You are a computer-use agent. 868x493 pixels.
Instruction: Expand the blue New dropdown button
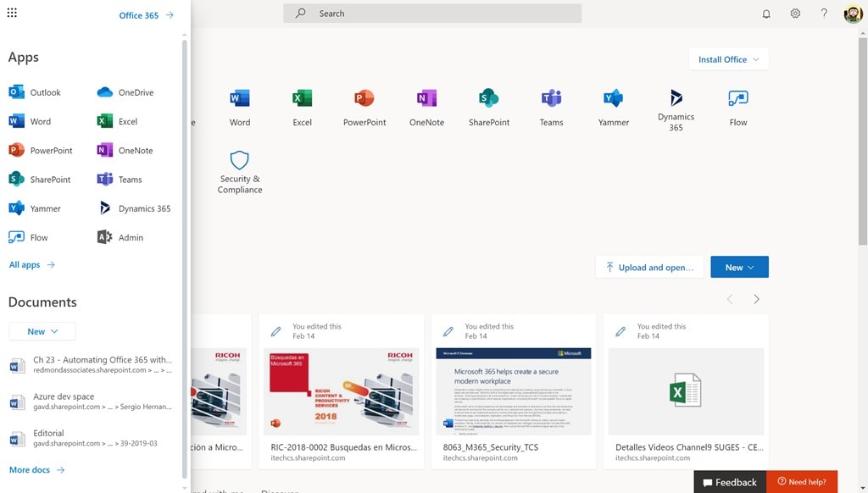pos(739,267)
